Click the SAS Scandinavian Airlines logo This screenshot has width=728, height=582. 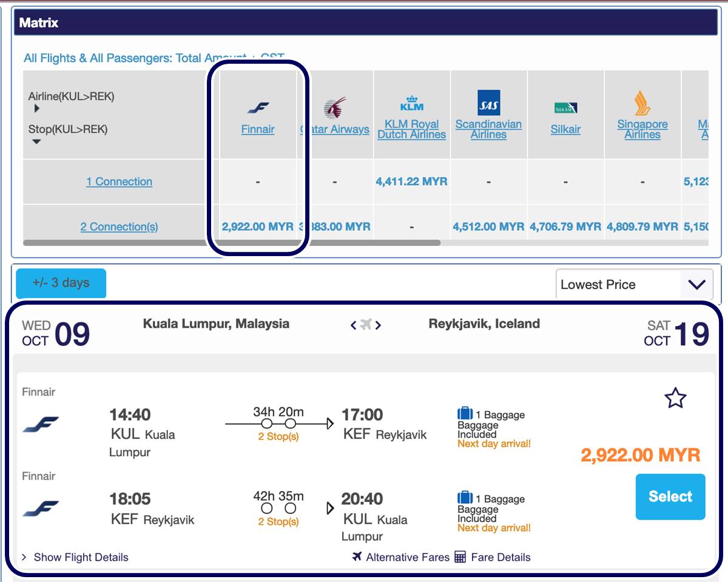point(488,103)
